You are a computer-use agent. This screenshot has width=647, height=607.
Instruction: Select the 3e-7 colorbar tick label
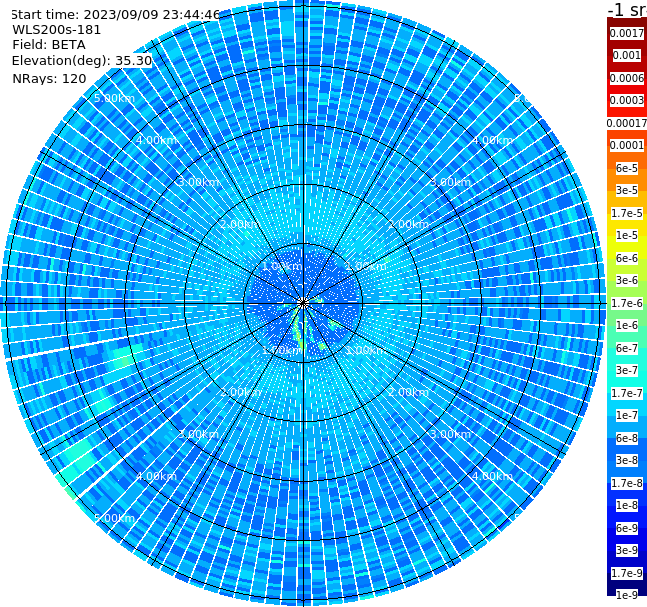627,370
